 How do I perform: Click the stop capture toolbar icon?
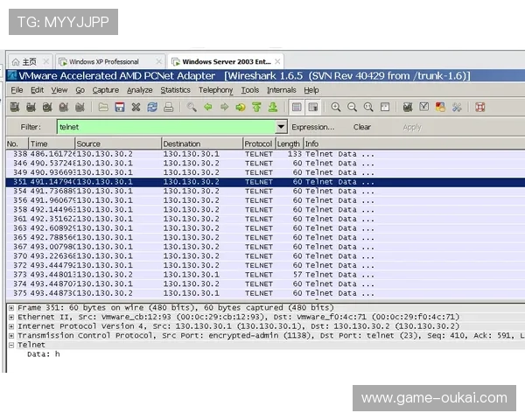click(x=64, y=107)
